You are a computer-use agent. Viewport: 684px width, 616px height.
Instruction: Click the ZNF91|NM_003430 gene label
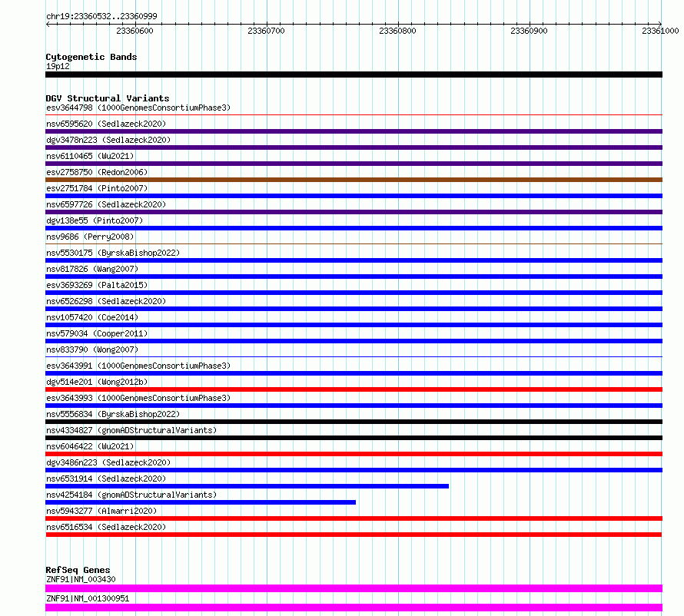point(81,579)
